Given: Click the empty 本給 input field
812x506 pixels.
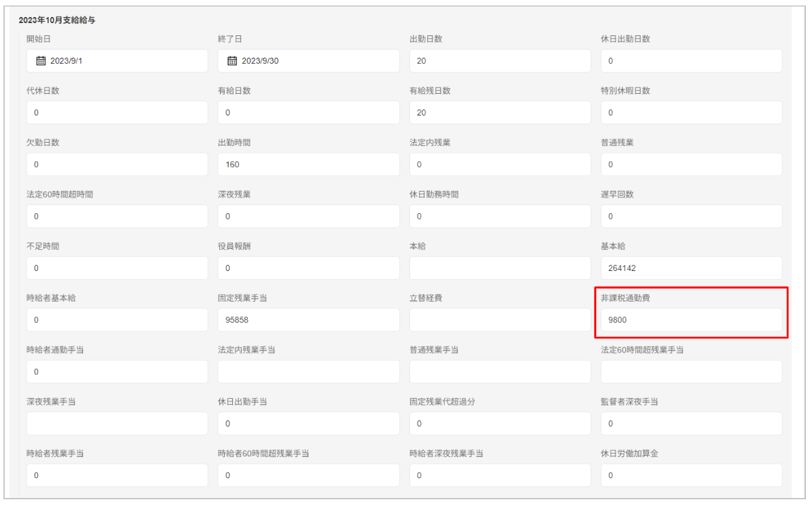Looking at the screenshot, I should click(x=500, y=268).
